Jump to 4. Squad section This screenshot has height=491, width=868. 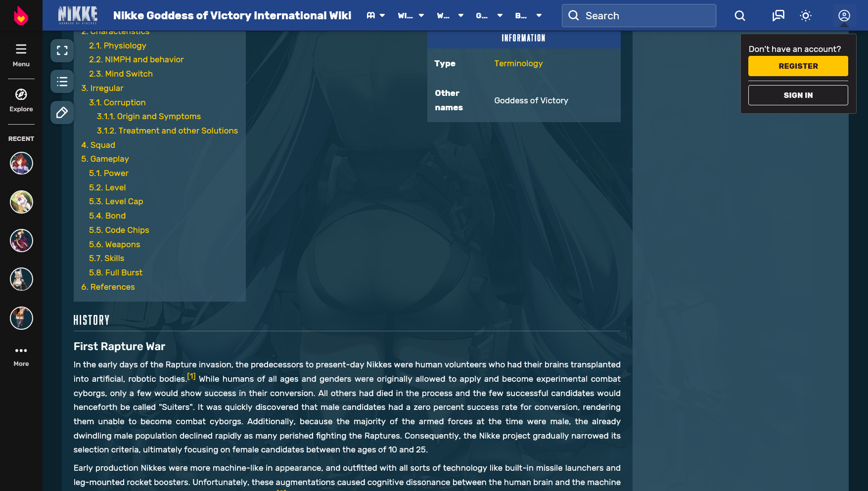point(98,145)
